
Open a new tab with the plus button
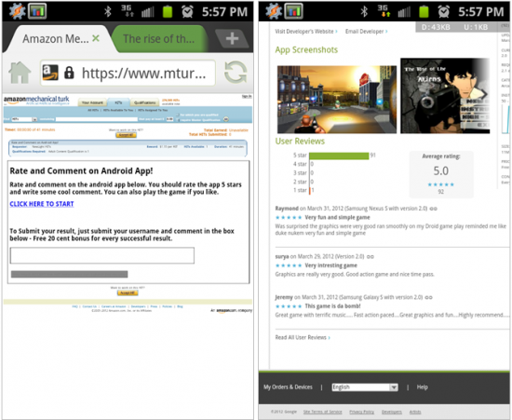[232, 38]
